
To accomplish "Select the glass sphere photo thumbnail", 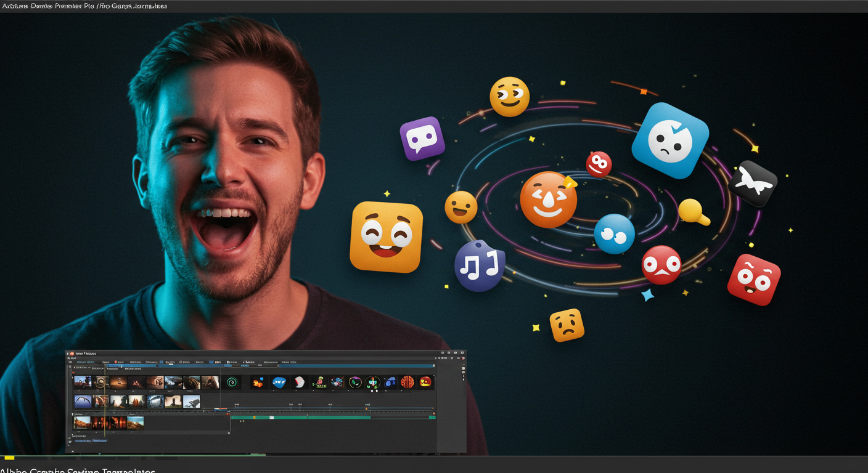I will [155, 402].
